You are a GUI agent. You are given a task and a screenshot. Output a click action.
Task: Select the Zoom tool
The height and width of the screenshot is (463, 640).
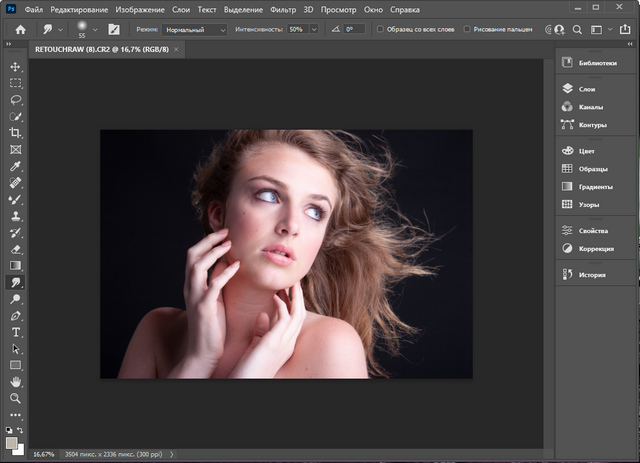point(16,397)
